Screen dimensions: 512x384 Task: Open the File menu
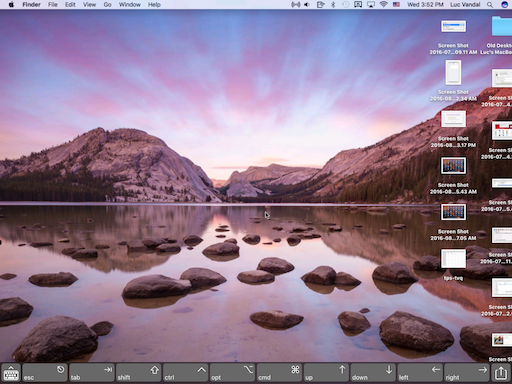[53, 5]
